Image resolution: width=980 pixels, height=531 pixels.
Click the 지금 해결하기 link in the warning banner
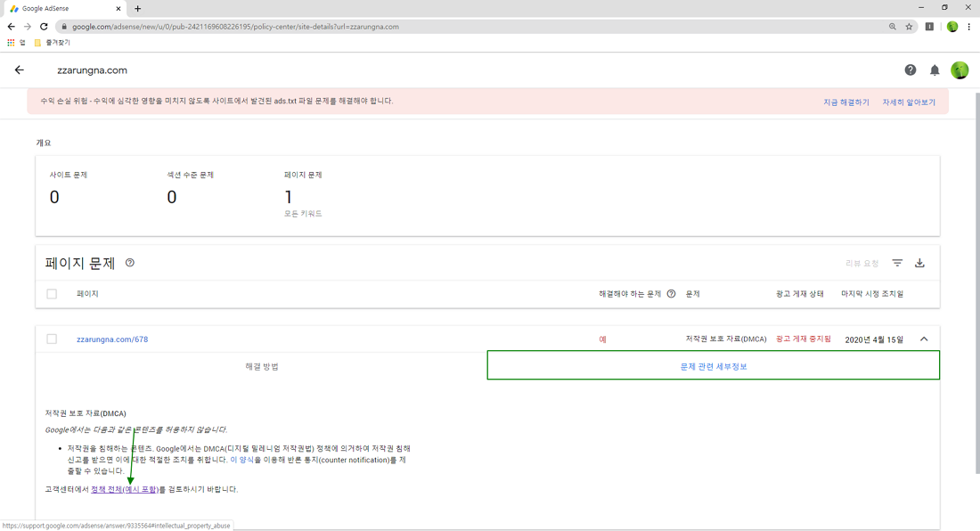pyautogui.click(x=846, y=102)
